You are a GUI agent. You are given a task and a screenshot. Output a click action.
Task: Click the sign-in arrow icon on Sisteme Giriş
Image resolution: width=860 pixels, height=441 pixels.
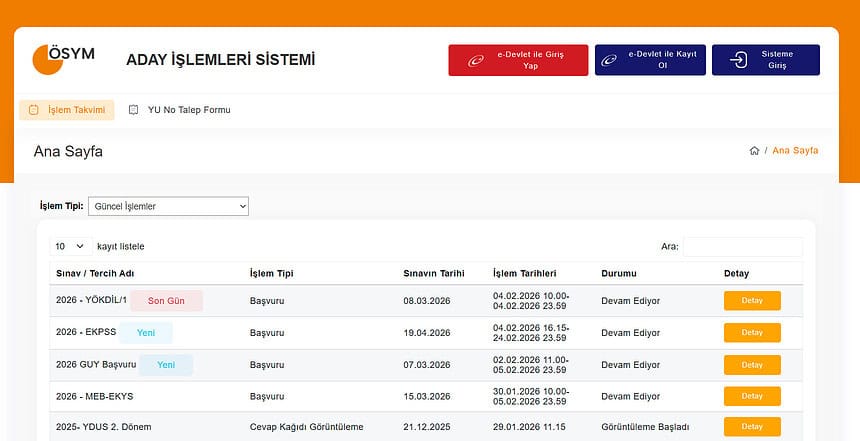739,60
